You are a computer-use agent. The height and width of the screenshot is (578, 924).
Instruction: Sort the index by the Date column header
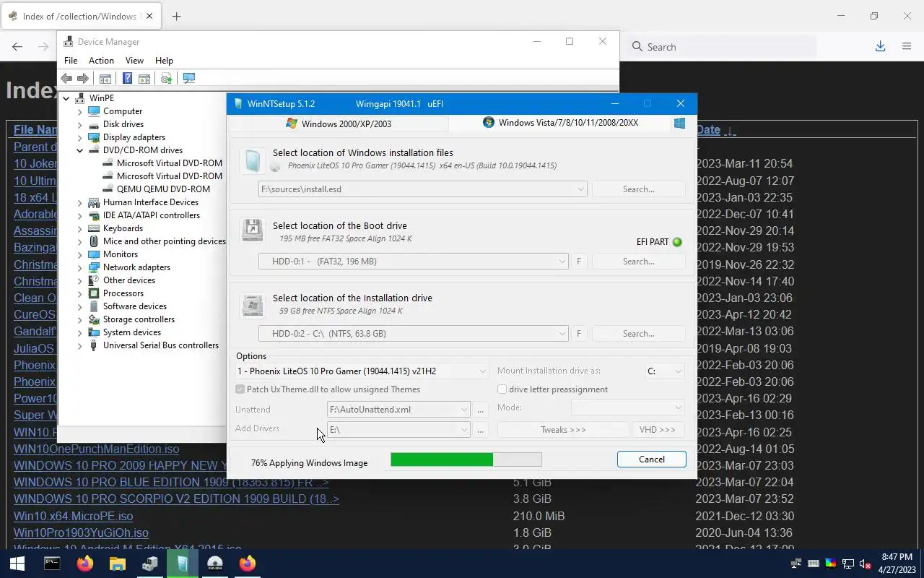pos(708,130)
